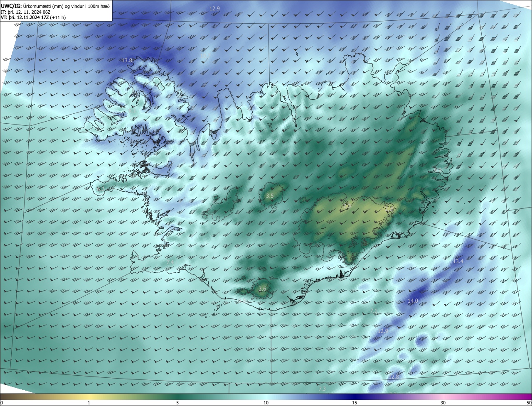Click the 3.5 value over the glacier
The width and height of the screenshot is (532, 406).
click(x=270, y=196)
